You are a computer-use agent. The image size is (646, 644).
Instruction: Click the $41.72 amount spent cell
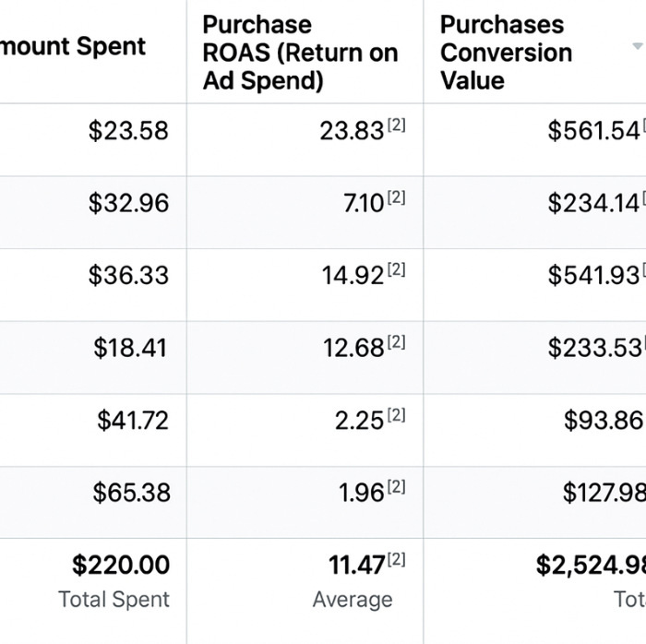(x=133, y=421)
